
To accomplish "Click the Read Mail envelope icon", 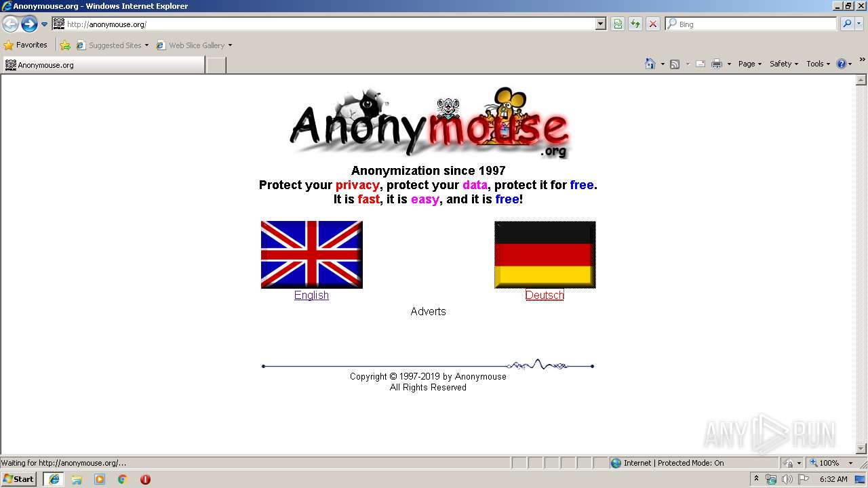I will coord(701,64).
